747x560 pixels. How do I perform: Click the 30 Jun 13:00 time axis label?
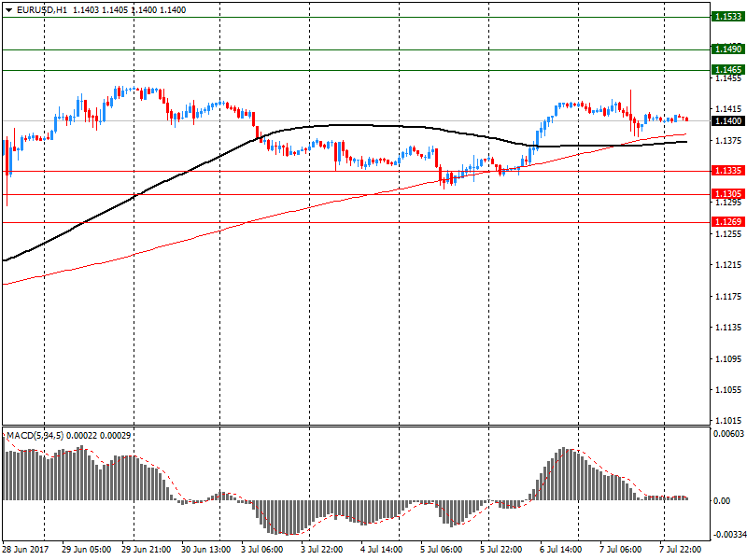(x=205, y=550)
